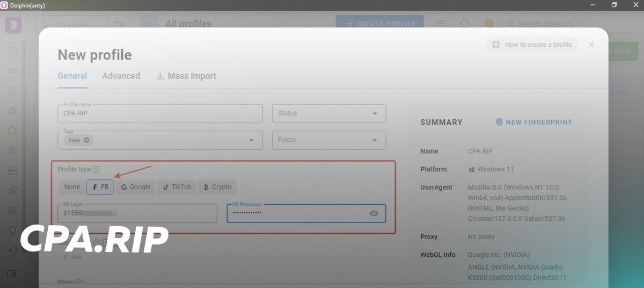Viewport: 644px width, 288px height.
Task: Select the Google profile type
Action: [136, 187]
